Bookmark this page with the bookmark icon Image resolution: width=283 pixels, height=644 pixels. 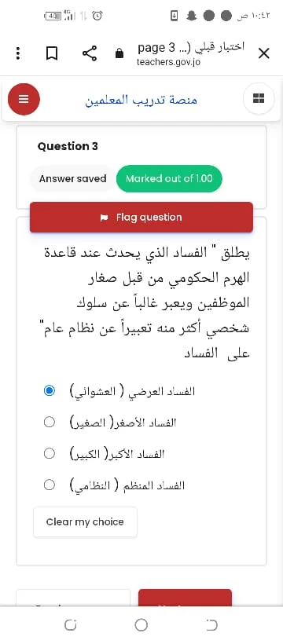51,54
